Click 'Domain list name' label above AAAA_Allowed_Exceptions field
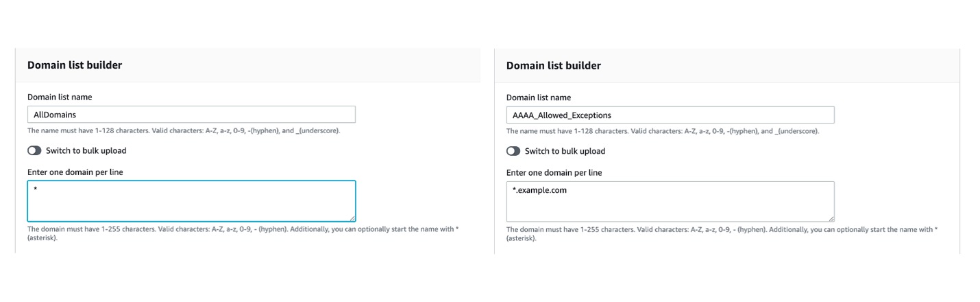 [539, 97]
